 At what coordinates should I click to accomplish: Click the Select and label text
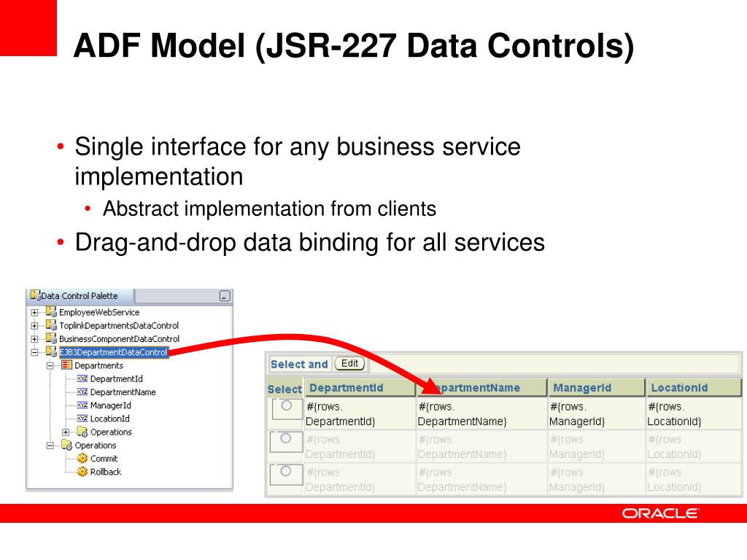pyautogui.click(x=299, y=365)
